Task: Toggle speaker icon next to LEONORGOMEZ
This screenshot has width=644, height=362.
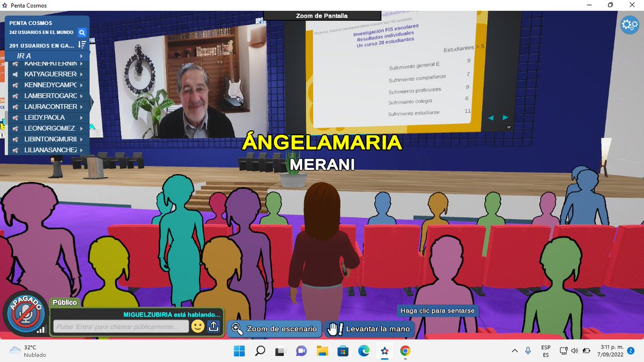Action: pyautogui.click(x=16, y=128)
